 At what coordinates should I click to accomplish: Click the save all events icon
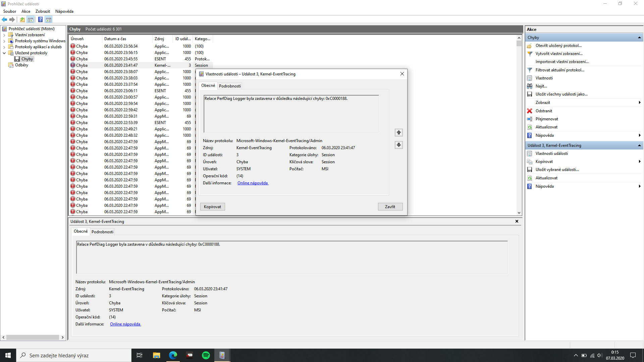[x=530, y=94]
